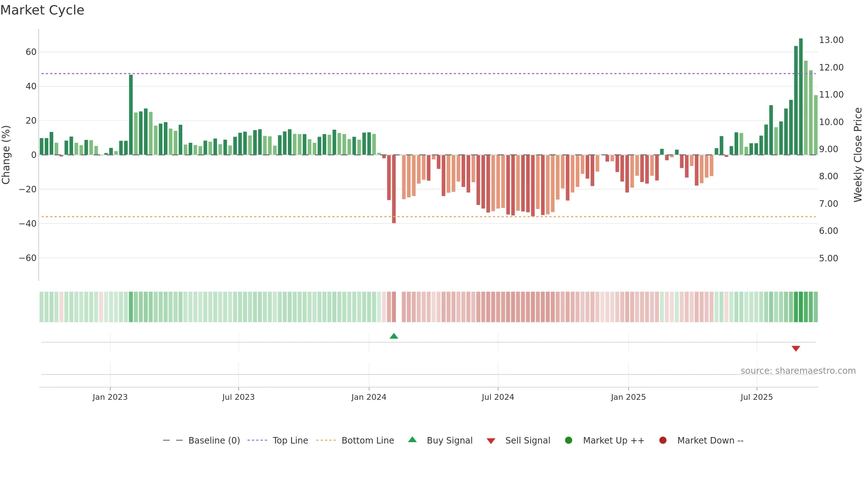Click the deepest red bar near −40 percent
This screenshot has height=488, width=868.
coord(394,189)
